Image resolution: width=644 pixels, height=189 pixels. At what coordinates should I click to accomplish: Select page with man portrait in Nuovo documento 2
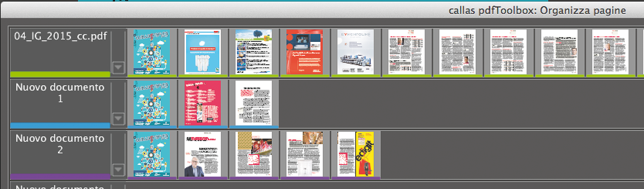click(x=202, y=154)
